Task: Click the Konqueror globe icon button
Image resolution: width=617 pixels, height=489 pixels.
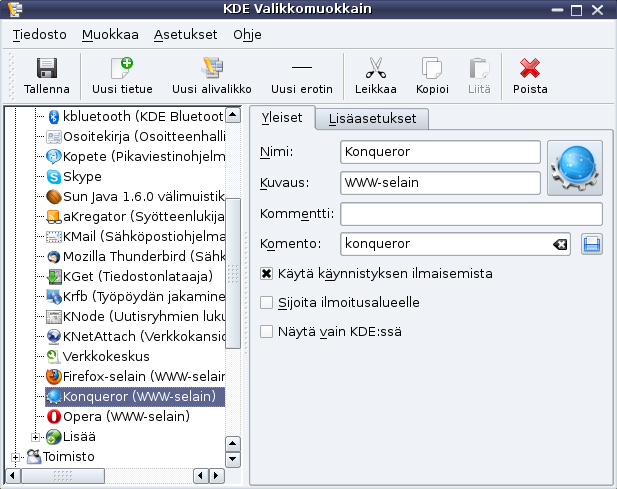Action: click(575, 168)
